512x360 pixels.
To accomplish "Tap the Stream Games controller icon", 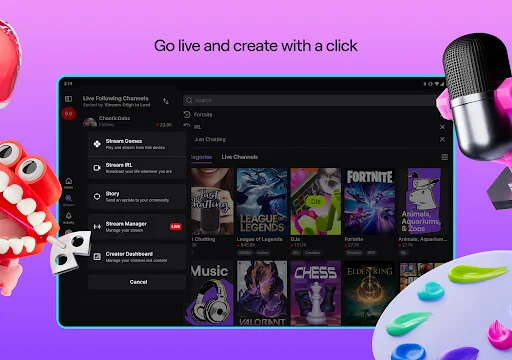I will tap(97, 144).
